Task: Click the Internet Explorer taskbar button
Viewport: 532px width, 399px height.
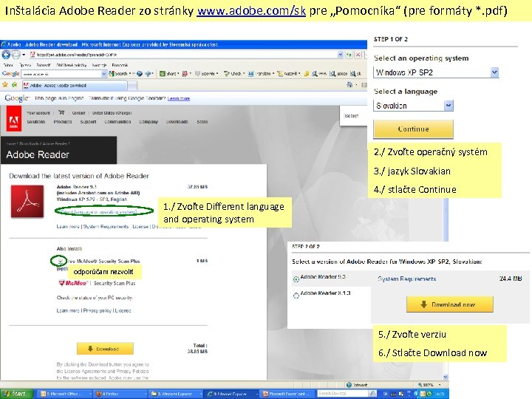Action: (231, 394)
